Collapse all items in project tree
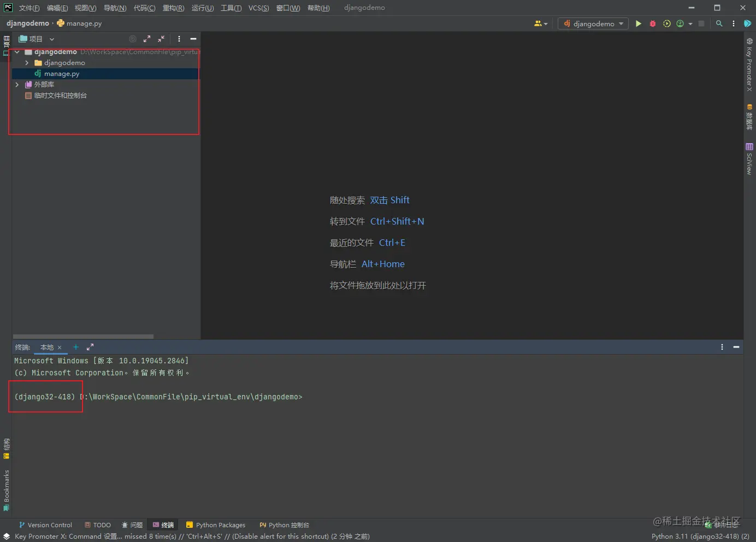The image size is (756, 542). pyautogui.click(x=161, y=39)
